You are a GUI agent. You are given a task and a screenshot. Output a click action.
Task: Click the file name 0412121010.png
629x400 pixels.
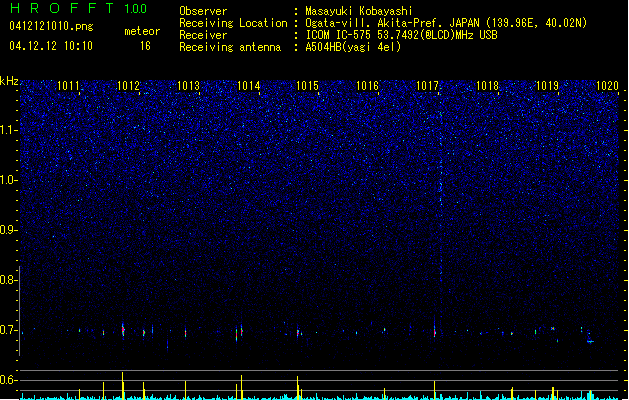[x=51, y=26]
